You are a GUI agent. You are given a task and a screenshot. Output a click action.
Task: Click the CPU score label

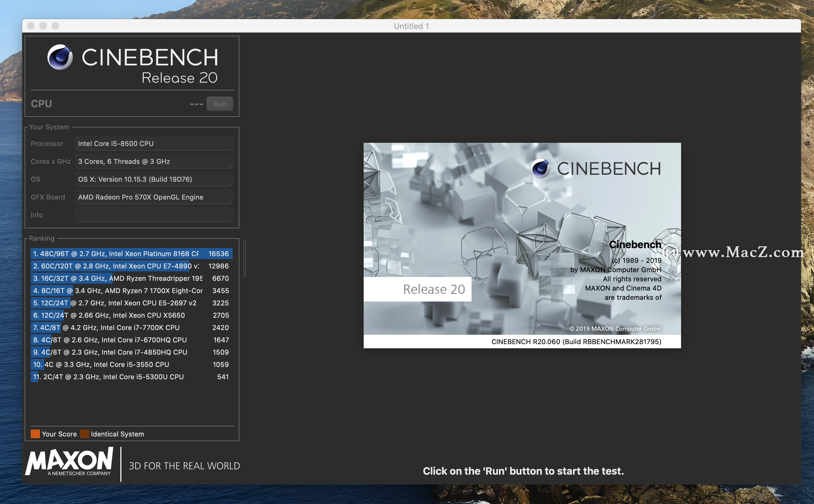pos(41,104)
